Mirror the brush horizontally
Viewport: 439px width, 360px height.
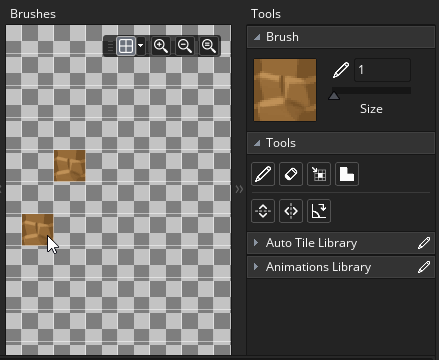[291, 211]
